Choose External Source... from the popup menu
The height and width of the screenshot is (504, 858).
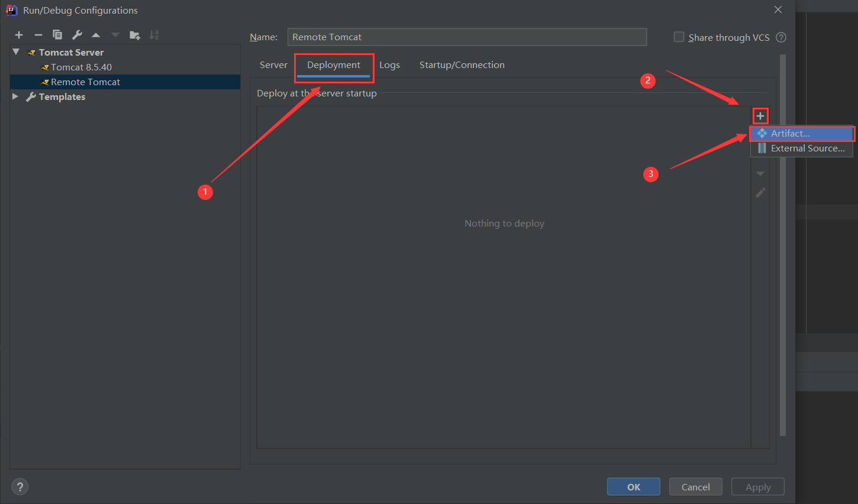click(x=802, y=148)
